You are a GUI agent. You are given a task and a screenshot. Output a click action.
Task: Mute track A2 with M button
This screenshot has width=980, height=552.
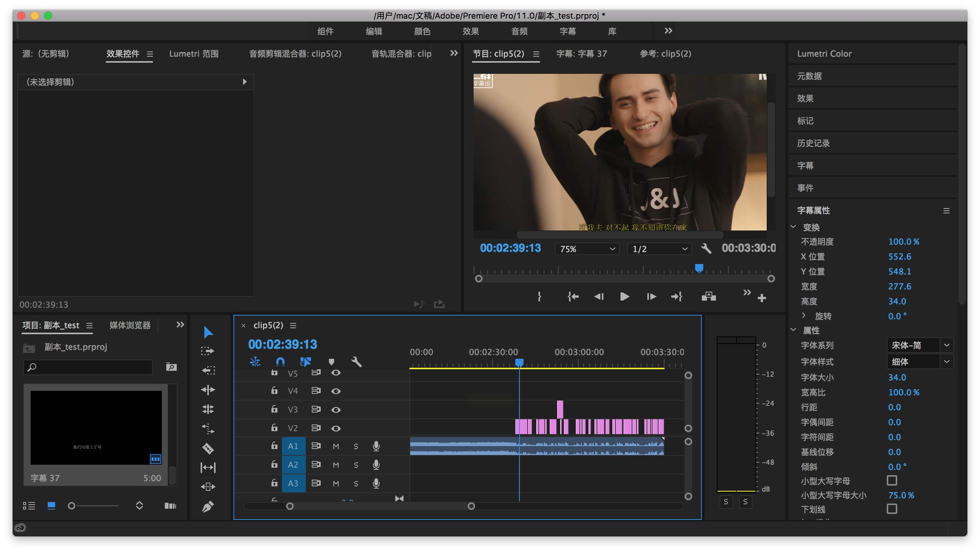(336, 464)
